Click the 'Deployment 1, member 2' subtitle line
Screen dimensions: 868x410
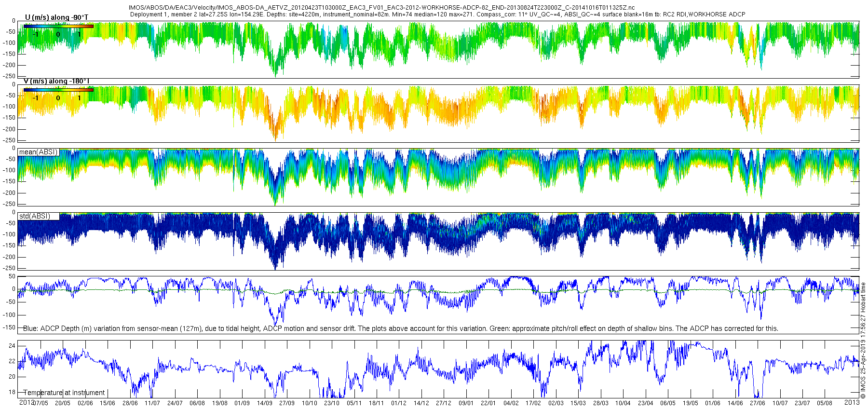pos(437,14)
